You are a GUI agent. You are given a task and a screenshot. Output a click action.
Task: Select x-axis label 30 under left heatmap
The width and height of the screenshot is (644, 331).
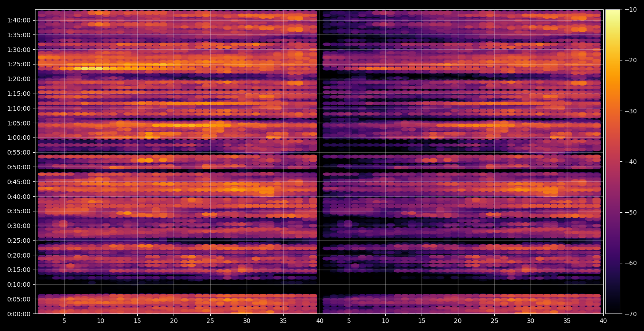coord(247,321)
